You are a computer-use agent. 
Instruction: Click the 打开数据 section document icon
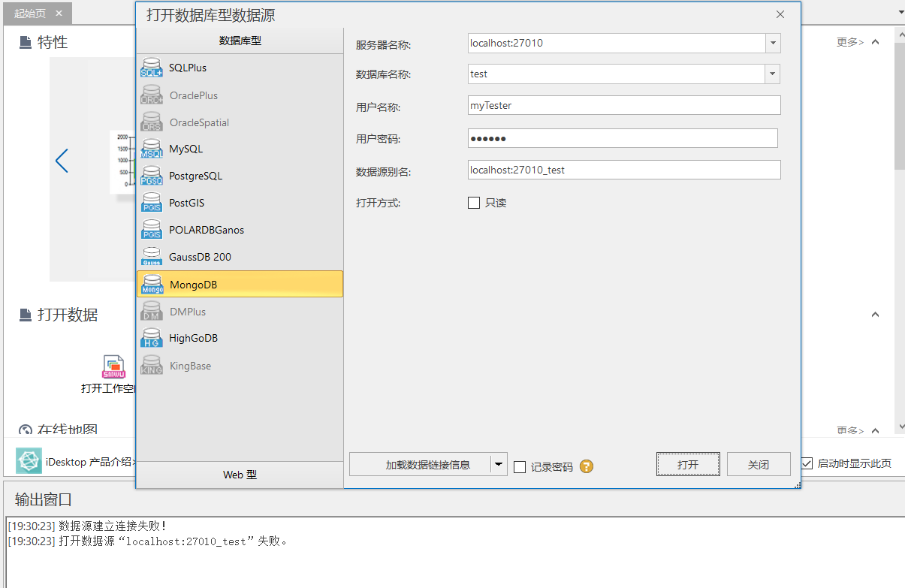(x=26, y=315)
